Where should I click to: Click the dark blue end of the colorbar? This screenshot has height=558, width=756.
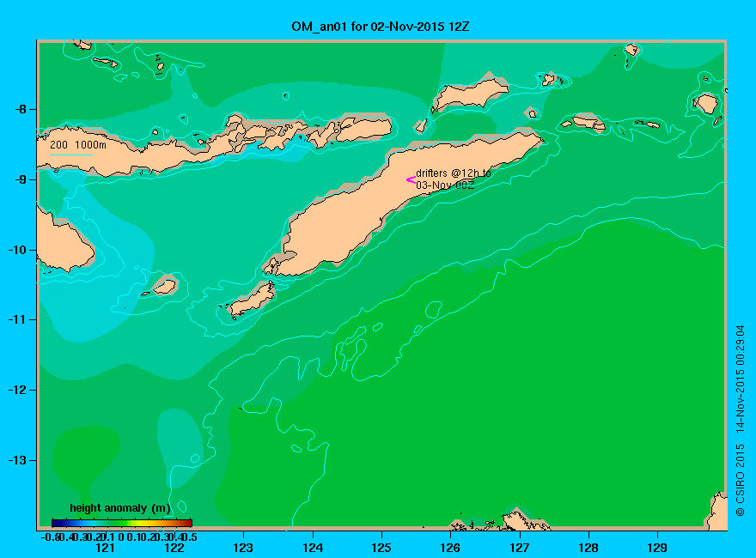coord(56,523)
